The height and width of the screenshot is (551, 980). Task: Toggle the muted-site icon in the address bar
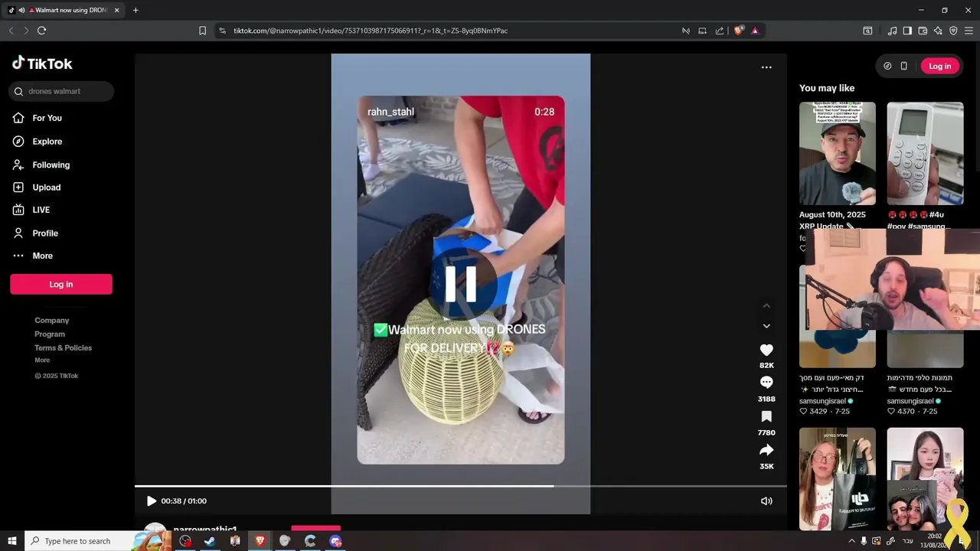point(686,31)
